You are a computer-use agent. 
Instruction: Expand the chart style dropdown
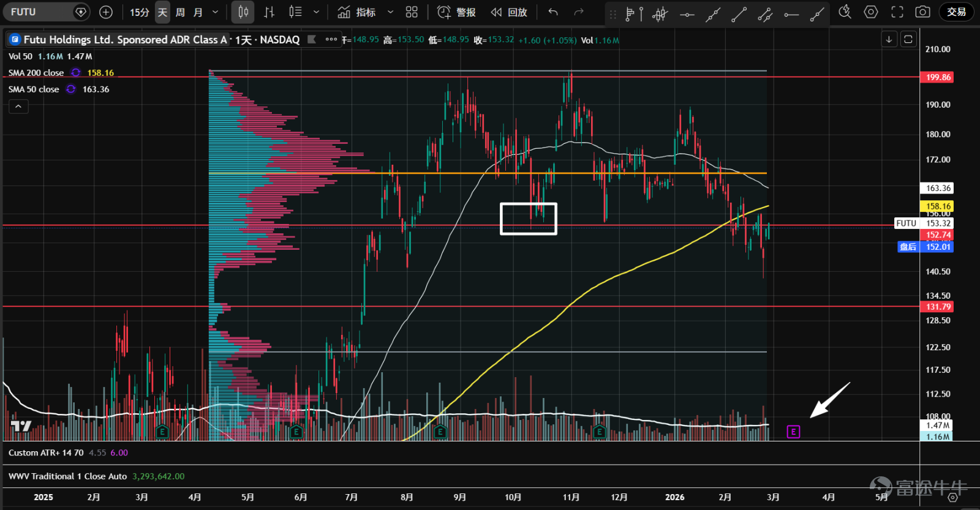(316, 12)
